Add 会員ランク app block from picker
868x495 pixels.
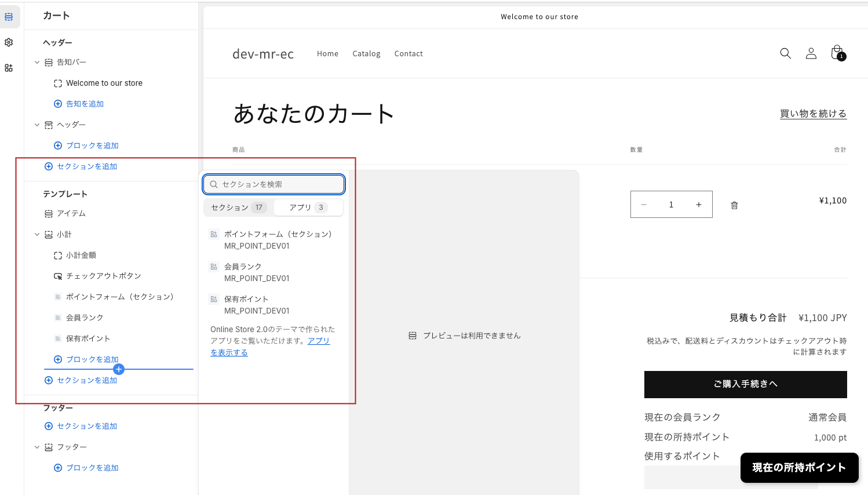tap(274, 272)
